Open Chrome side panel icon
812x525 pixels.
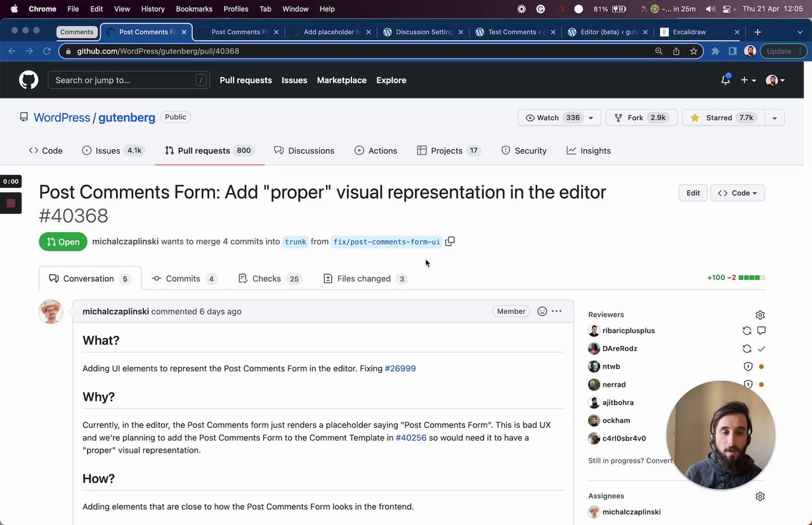[733, 51]
